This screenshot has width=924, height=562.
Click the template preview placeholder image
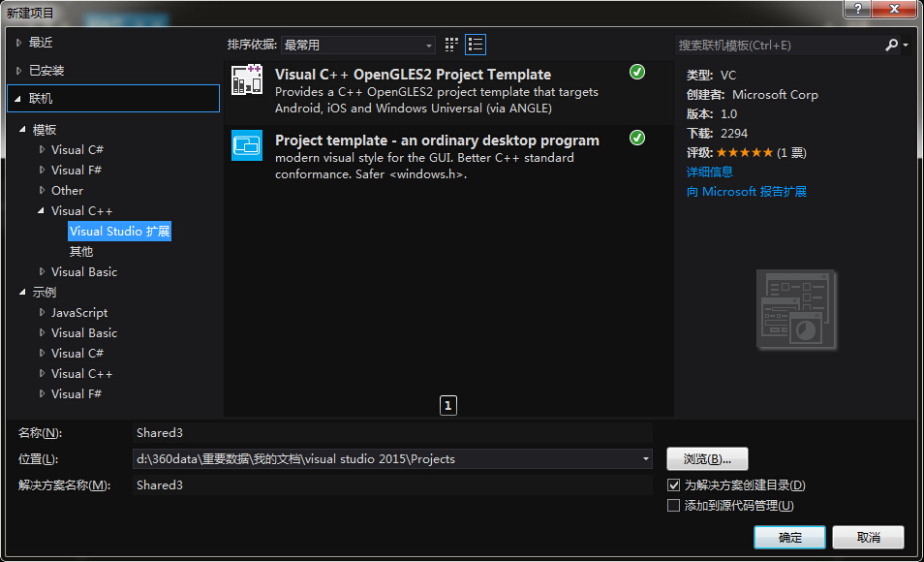click(796, 310)
